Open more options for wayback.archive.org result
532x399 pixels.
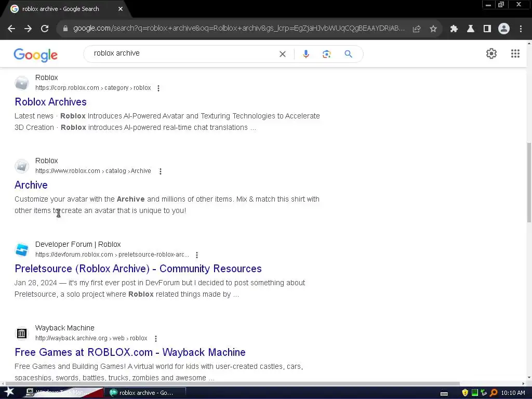(156, 339)
